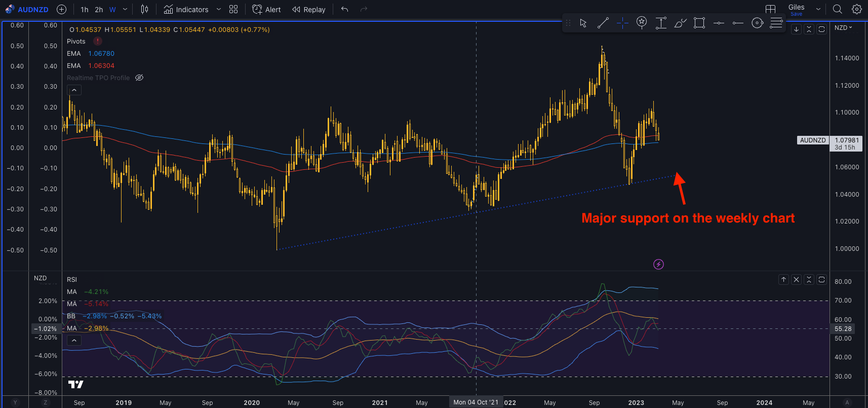Image resolution: width=868 pixels, height=408 pixels.
Task: Select the Pivots indicator legend
Action: 76,41
